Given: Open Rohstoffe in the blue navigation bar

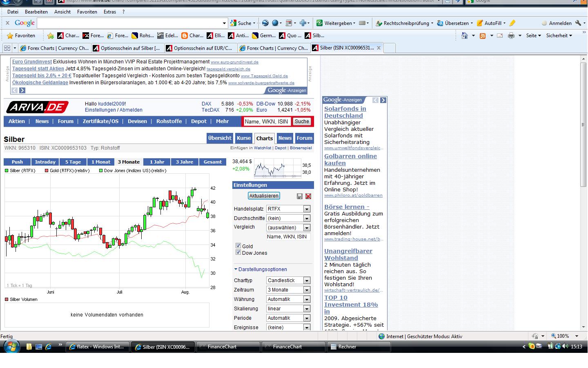Looking at the screenshot, I should coord(169,121).
